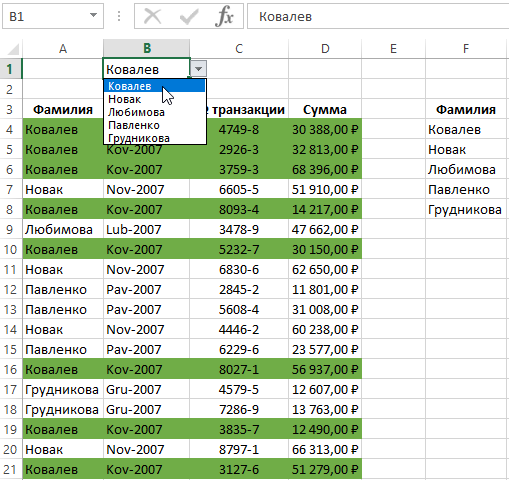The height and width of the screenshot is (480, 509).
Task: Click transaction number 8797-1
Action: (239, 449)
